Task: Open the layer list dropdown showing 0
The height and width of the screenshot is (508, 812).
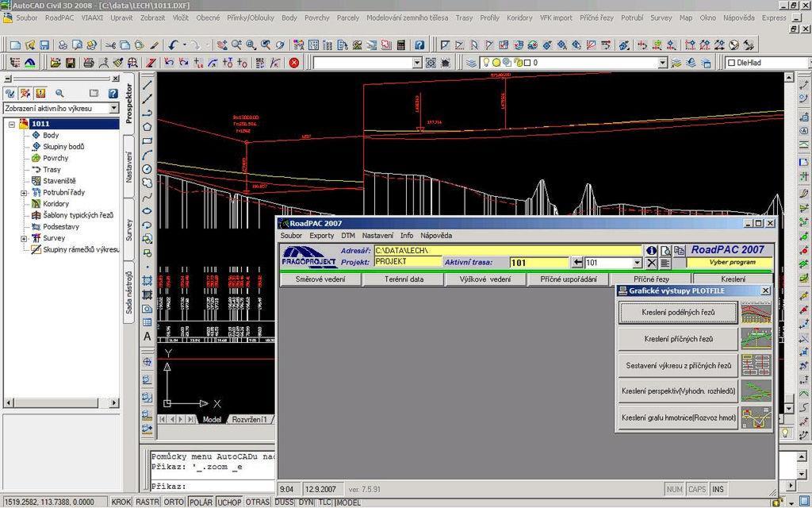Action: click(x=663, y=63)
